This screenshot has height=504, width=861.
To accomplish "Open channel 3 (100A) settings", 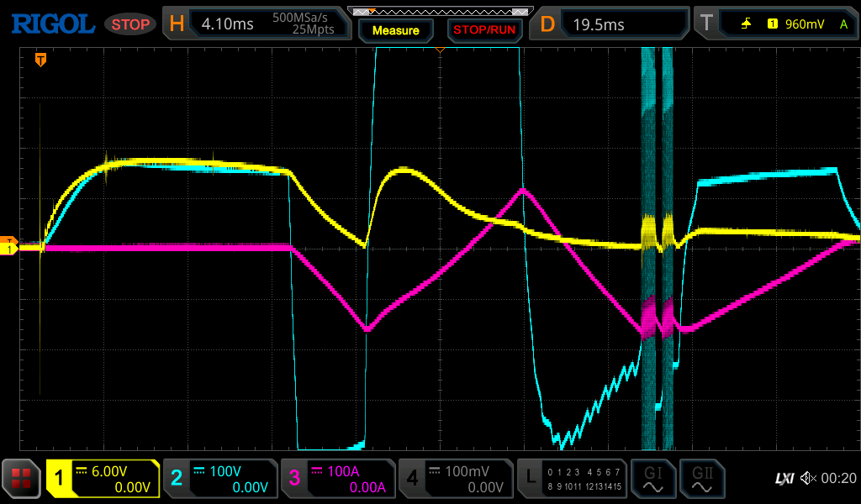I will (x=337, y=479).
